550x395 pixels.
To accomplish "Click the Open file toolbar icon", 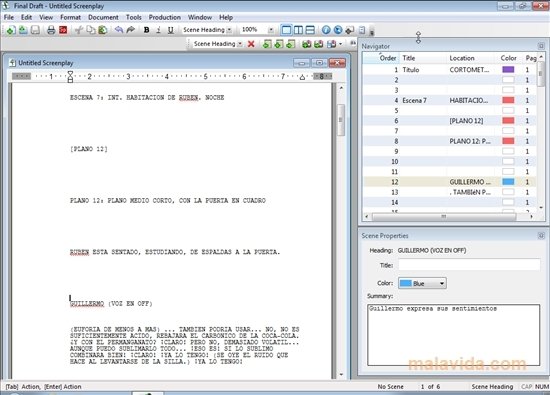I will pyautogui.click(x=23, y=30).
